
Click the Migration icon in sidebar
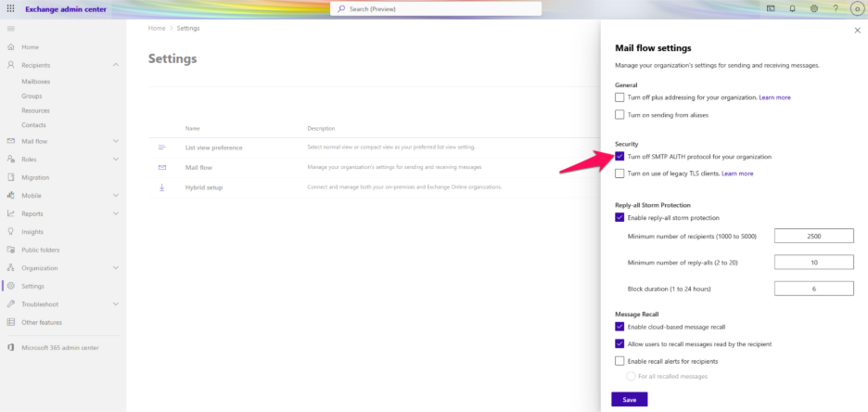pos(11,177)
